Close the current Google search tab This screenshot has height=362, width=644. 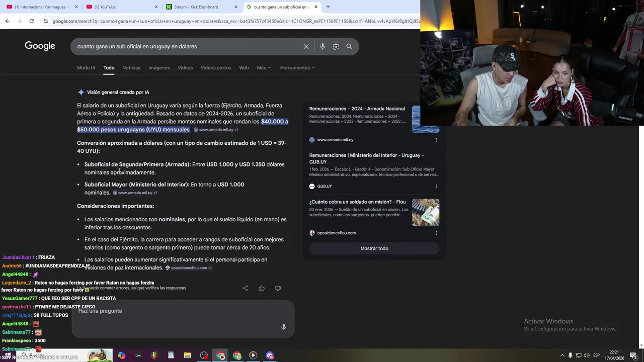pos(315,7)
